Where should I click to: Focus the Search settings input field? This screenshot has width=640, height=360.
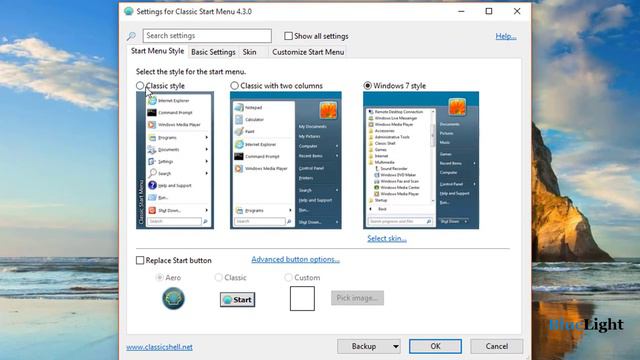[207, 36]
